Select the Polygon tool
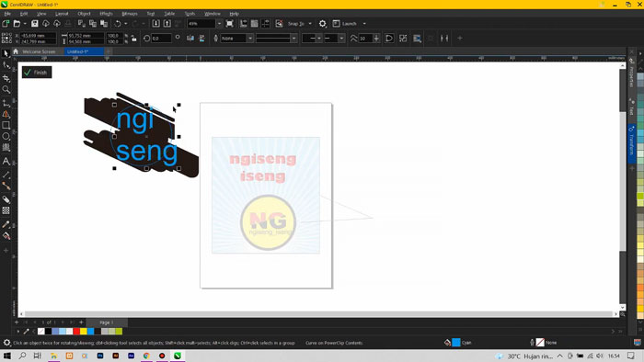 [x=6, y=148]
